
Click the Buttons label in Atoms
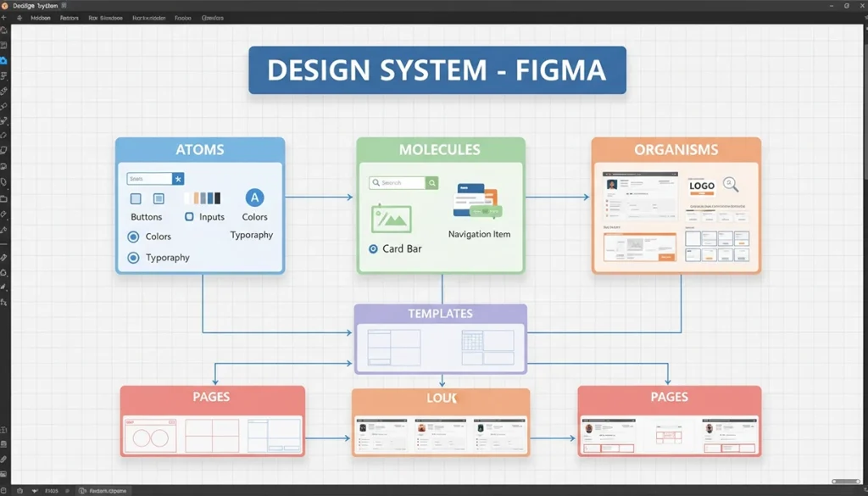point(146,217)
